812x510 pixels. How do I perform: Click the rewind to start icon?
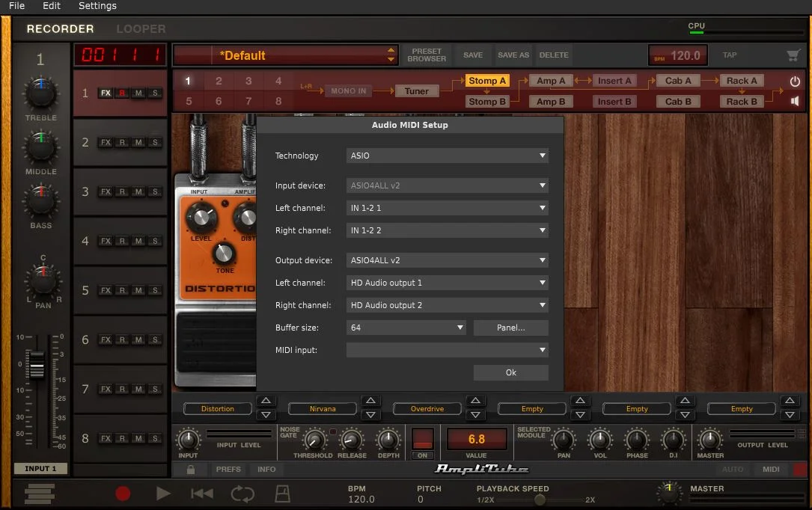201,493
